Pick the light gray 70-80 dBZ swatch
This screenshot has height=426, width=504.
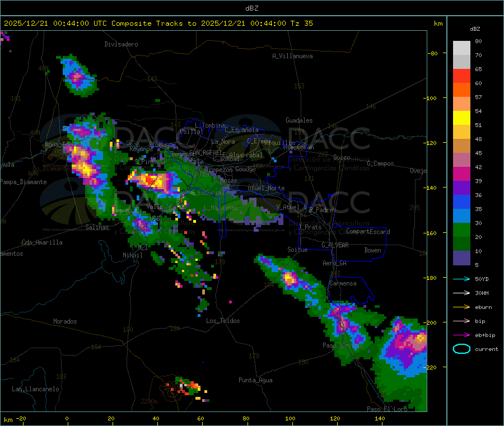461,48
